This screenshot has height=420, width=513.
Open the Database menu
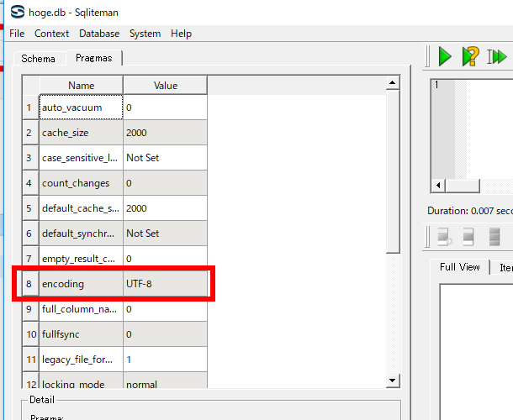[99, 34]
